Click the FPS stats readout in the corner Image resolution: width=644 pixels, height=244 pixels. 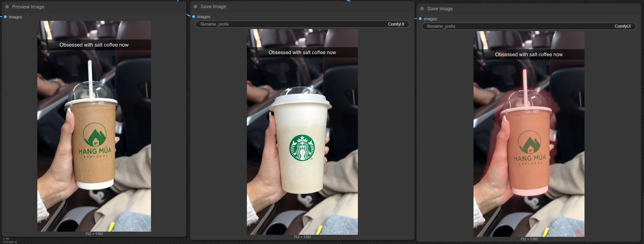click(10, 242)
